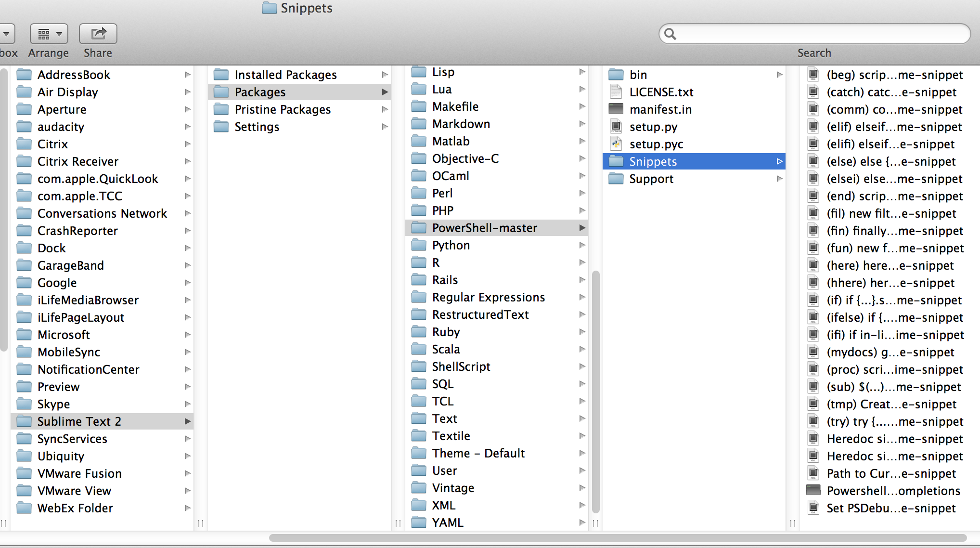Select the Python folder icon
Screen dimensions: 980x548
coord(419,245)
